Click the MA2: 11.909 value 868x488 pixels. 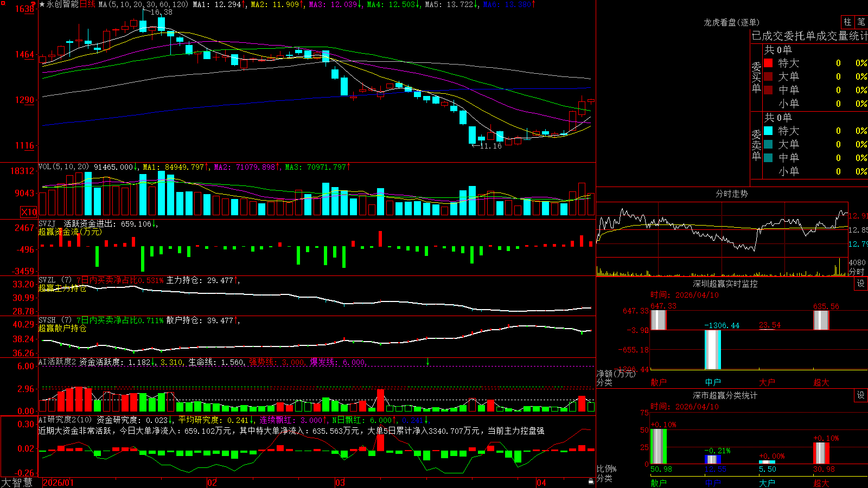pos(275,4)
